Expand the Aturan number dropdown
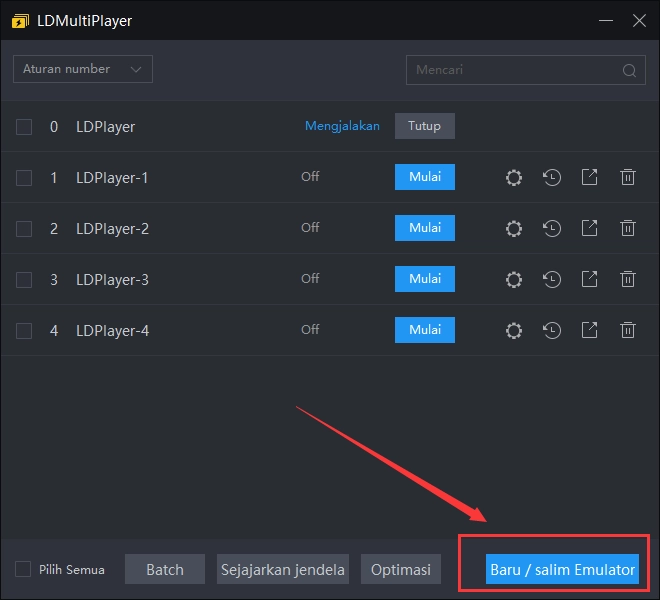 click(83, 69)
